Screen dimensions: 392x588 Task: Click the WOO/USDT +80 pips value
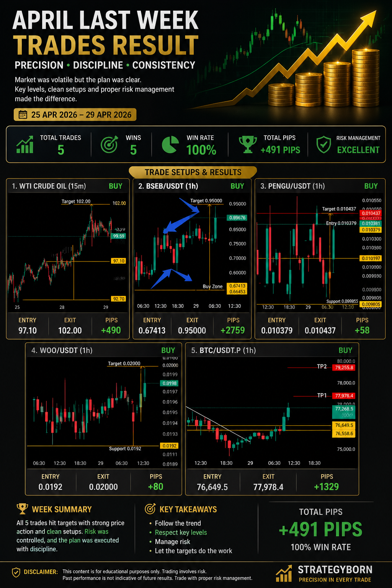pos(155,487)
